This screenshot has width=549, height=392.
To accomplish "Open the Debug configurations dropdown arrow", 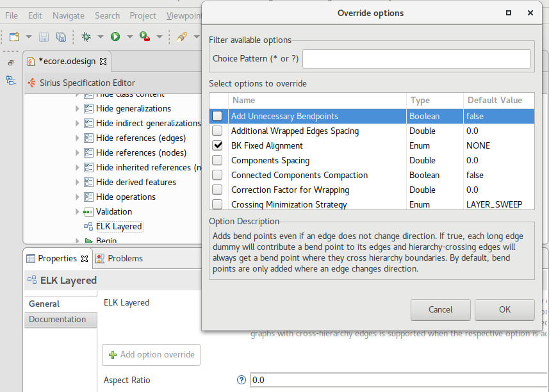I will (101, 37).
